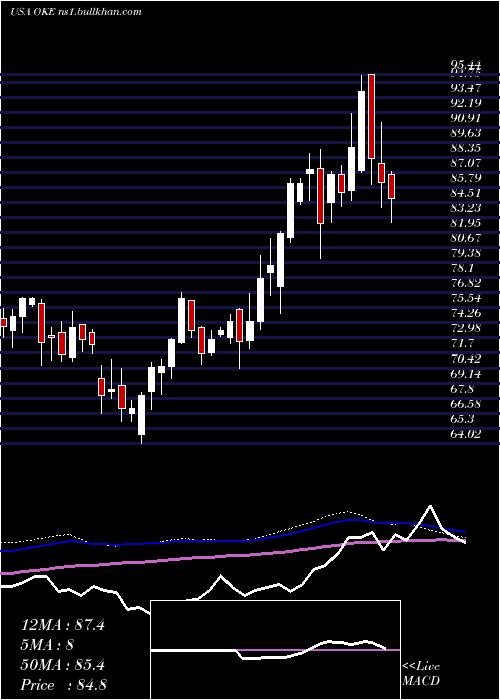Click the 87.07 price axis value
Screen dimensions: 500x700
click(466, 163)
